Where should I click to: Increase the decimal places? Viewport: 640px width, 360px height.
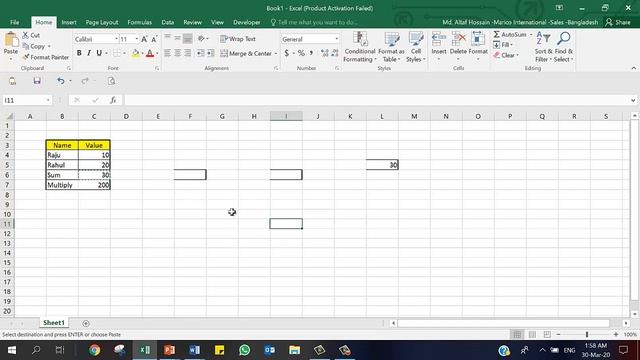tap(324, 53)
